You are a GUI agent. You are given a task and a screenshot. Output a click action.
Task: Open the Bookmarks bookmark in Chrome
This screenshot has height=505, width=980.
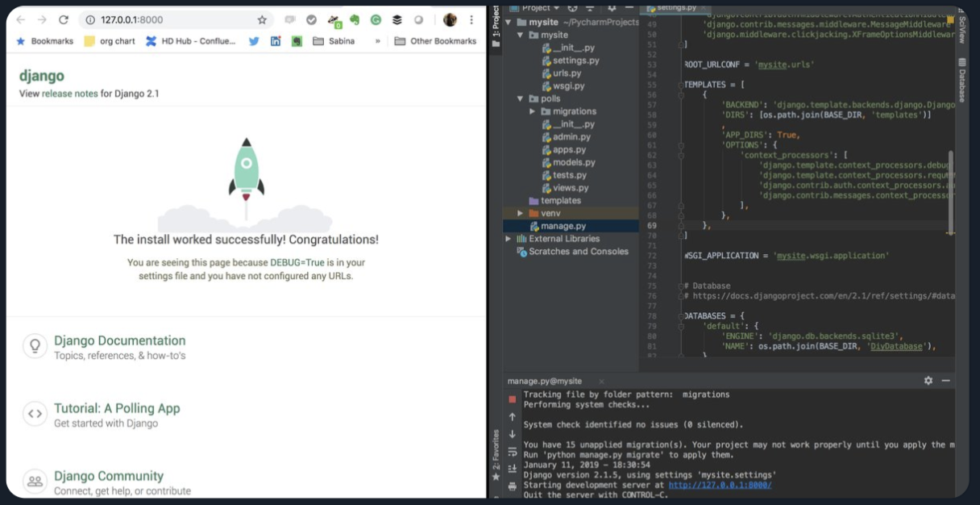45,41
